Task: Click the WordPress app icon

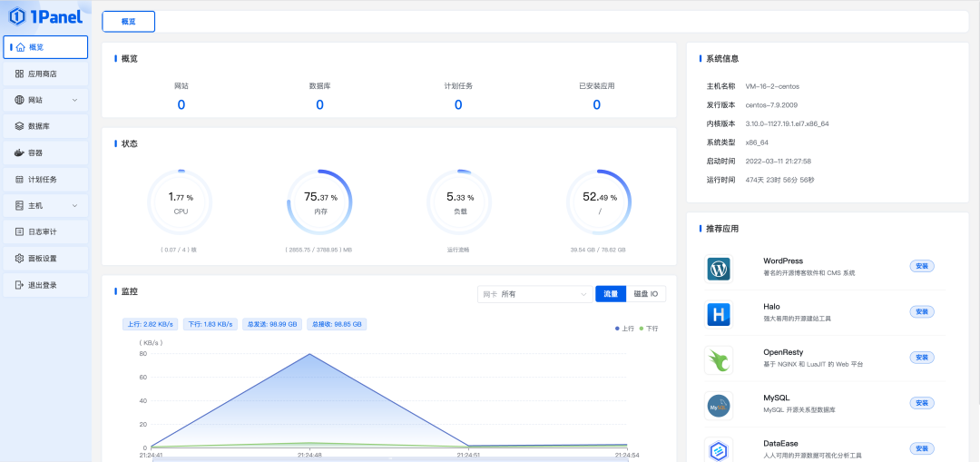Action: tap(719, 270)
